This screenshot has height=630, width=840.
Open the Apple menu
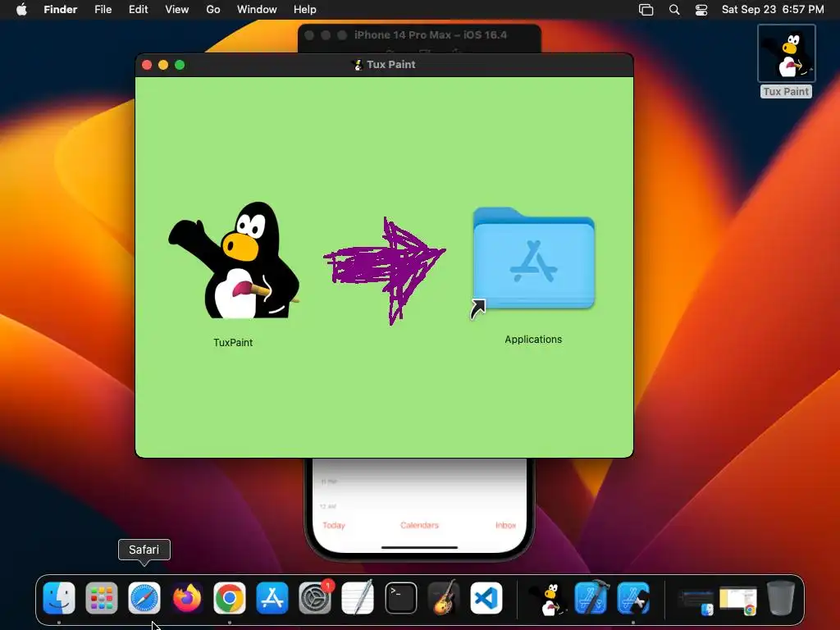(x=21, y=10)
